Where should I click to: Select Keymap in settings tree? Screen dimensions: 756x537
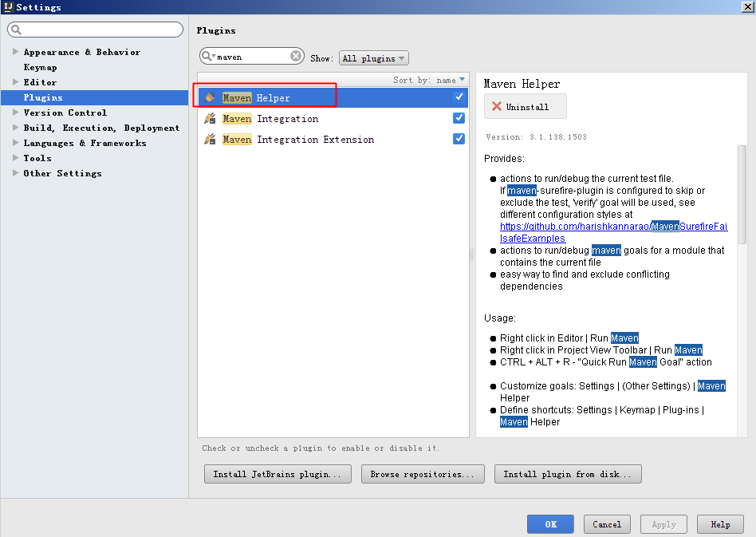click(41, 67)
